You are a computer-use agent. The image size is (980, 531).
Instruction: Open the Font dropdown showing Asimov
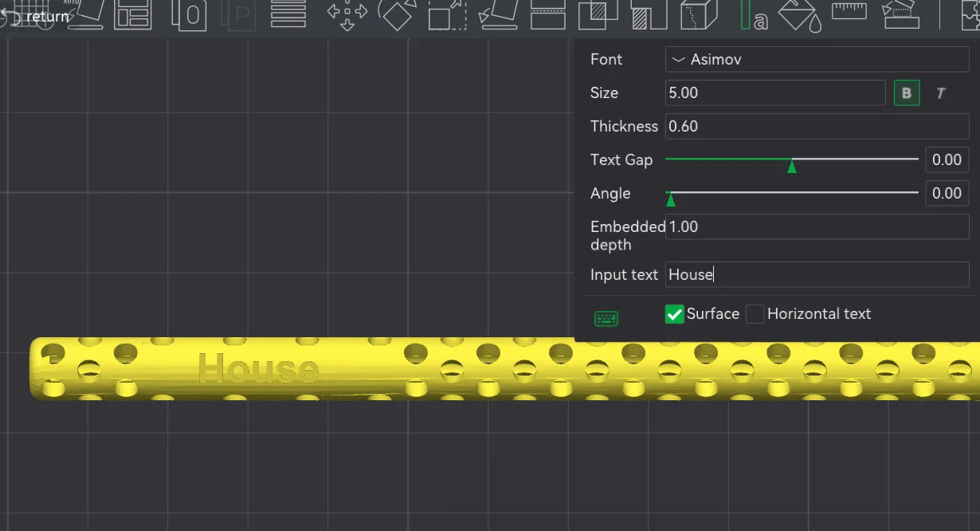(817, 59)
